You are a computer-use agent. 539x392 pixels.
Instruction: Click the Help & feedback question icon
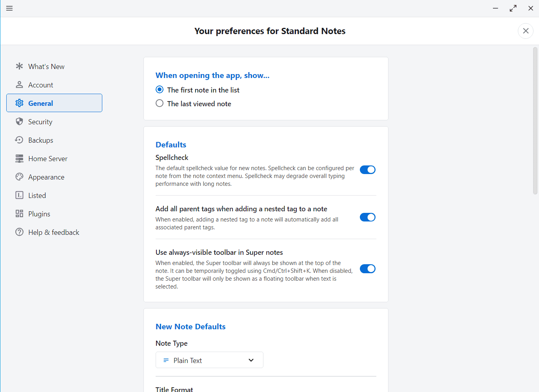click(19, 232)
